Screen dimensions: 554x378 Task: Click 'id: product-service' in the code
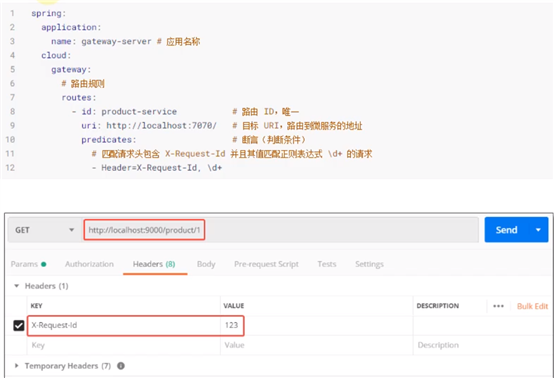129,112
